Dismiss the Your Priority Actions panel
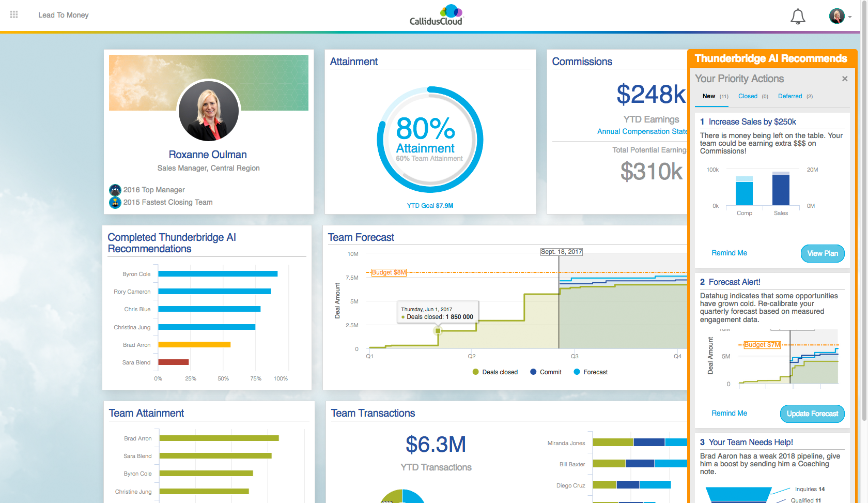The height and width of the screenshot is (503, 868). (x=845, y=79)
